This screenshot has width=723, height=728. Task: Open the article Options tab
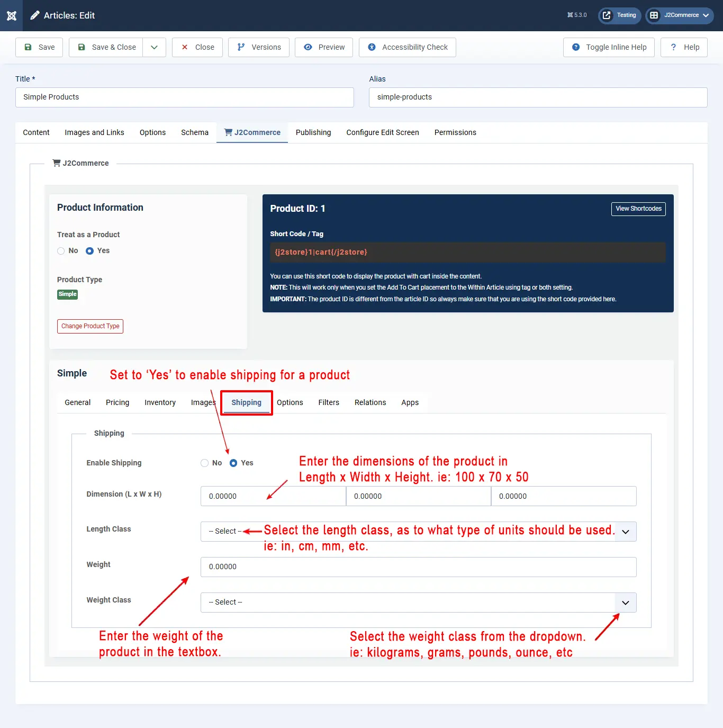tap(152, 132)
